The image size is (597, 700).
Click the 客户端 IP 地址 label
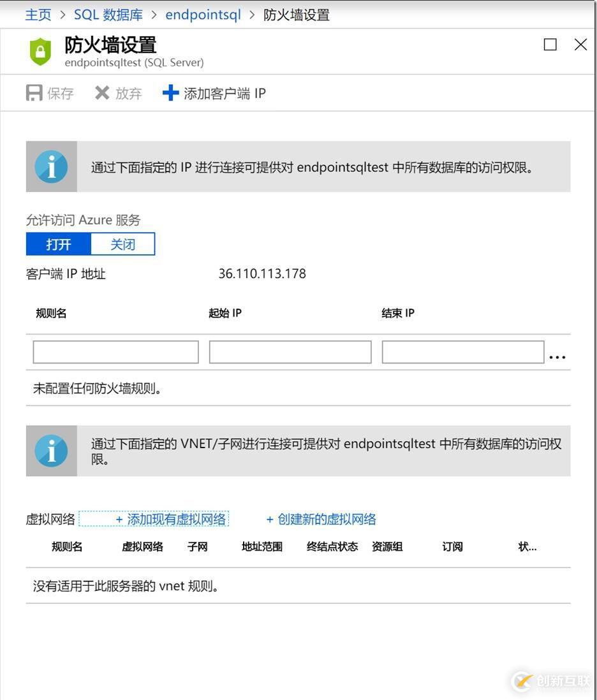[66, 273]
